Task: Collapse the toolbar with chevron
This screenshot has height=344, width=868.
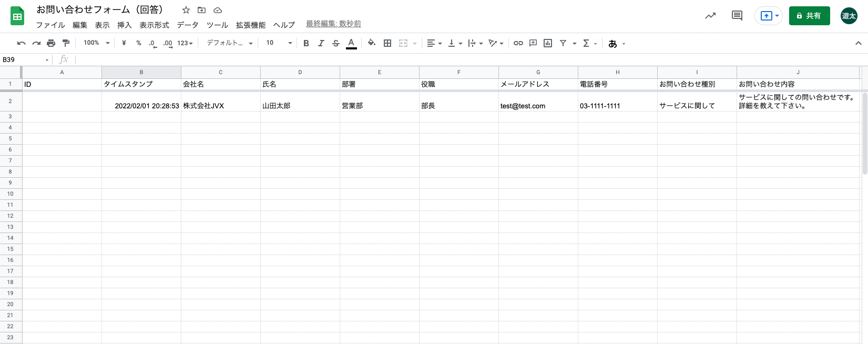Action: (859, 43)
